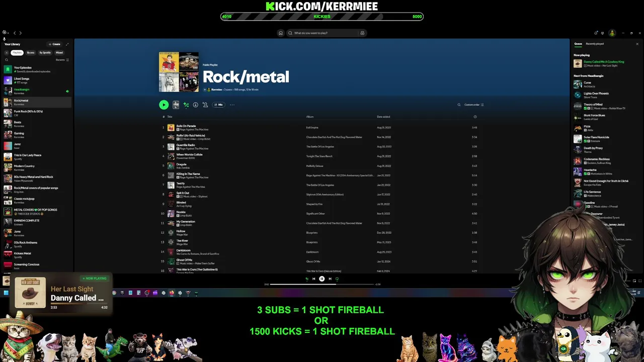Viewport: 644px width, 362px height.
Task: Clear the library filter
Action: click(7, 52)
